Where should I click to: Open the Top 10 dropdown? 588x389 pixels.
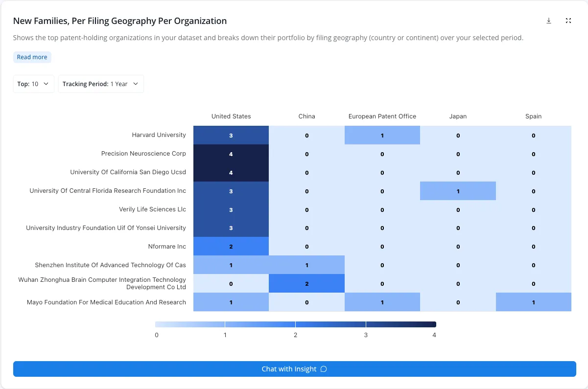[34, 84]
